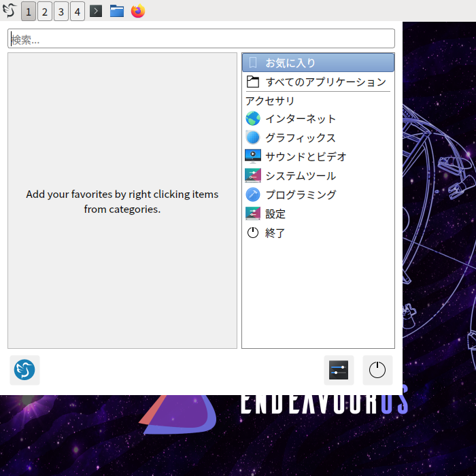Viewport: 476px width, 476px height.
Task: Switch to workspace 2
Action: [45, 12]
